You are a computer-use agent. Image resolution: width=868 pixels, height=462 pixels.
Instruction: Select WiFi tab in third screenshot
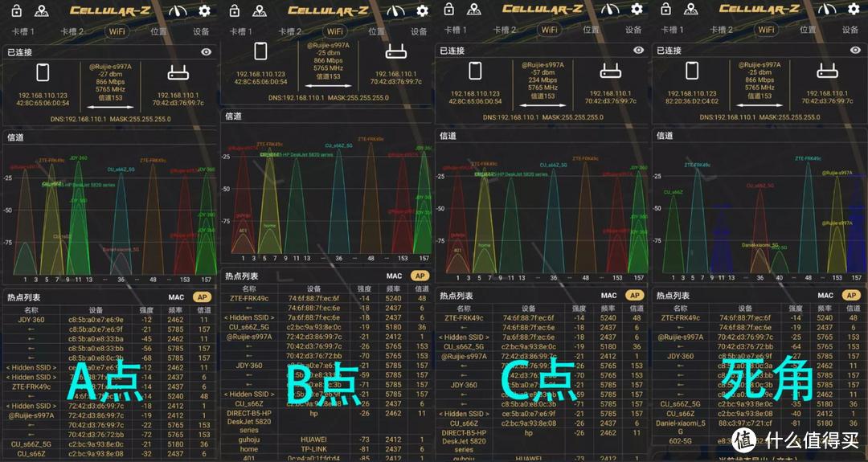[x=549, y=30]
